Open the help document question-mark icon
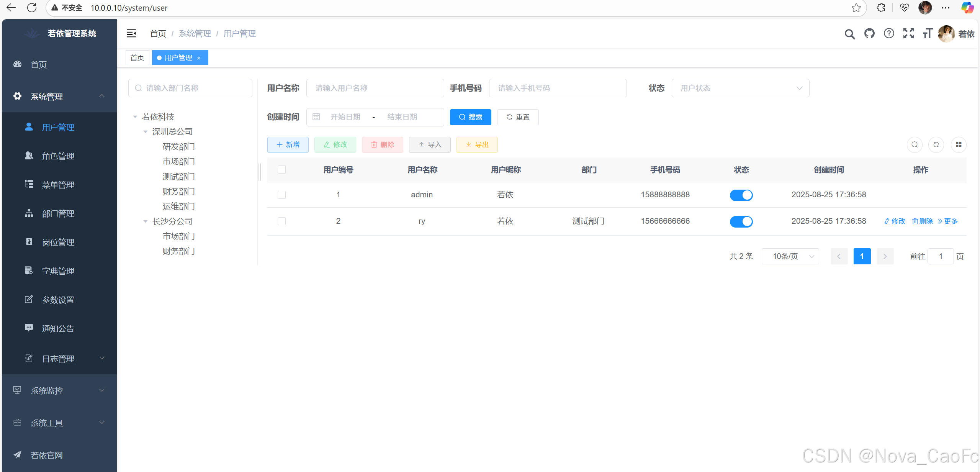Viewport: 980px width, 472px height. (889, 34)
